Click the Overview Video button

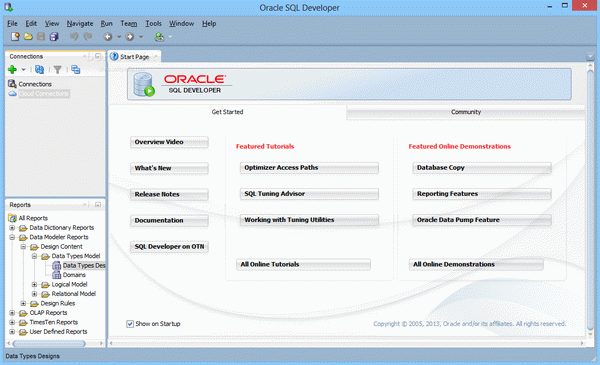[x=169, y=142]
